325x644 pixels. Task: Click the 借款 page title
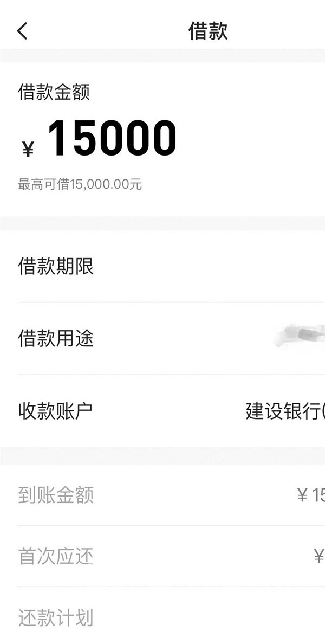pos(208,31)
